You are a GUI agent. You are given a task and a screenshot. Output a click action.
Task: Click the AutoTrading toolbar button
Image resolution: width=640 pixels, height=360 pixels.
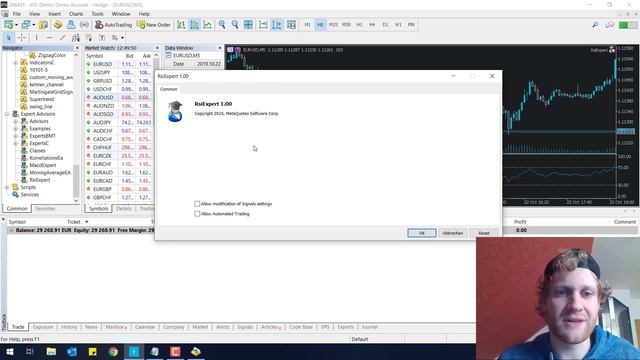click(113, 25)
